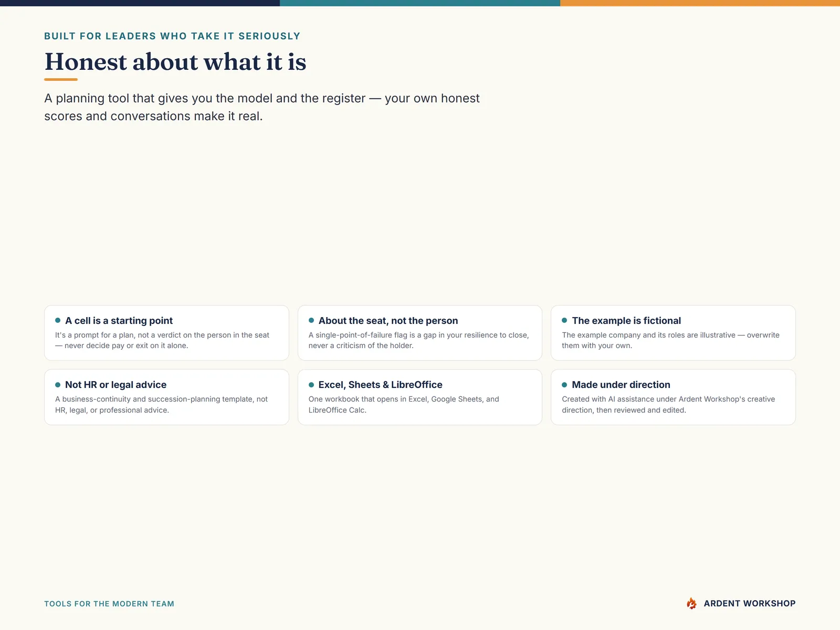840x630 pixels.
Task: Click the teal segment of the top color bar
Action: click(x=420, y=3)
